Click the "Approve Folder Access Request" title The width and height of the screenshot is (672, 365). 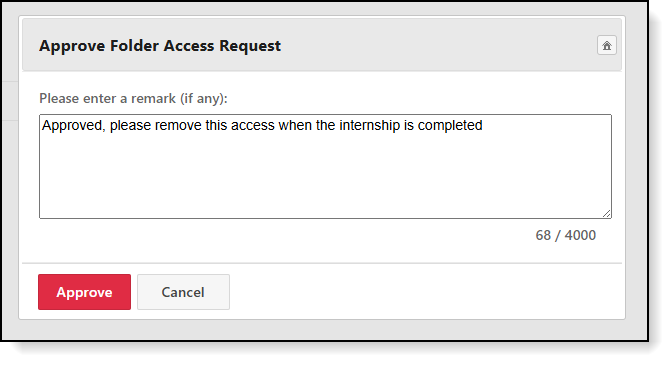pos(160,45)
